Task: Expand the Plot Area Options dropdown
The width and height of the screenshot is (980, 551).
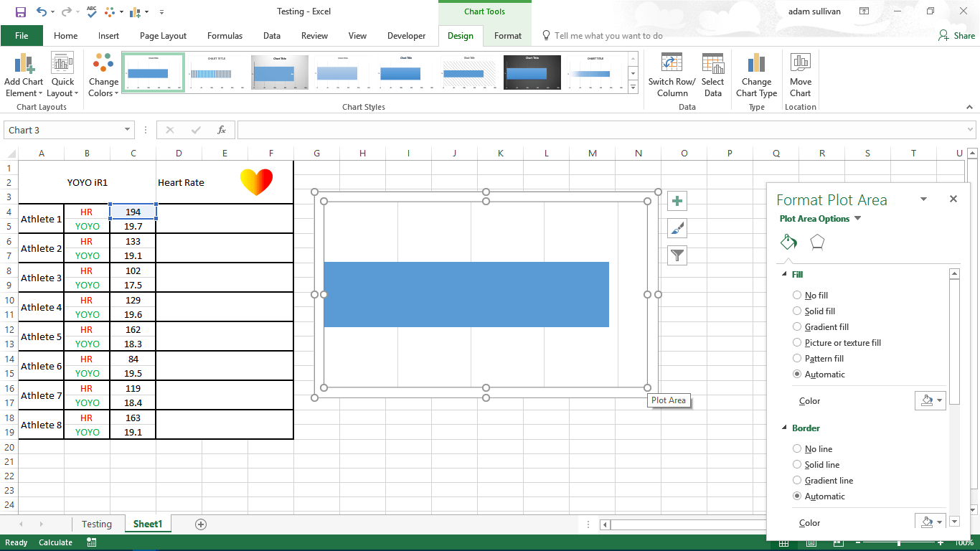Action: click(x=857, y=219)
